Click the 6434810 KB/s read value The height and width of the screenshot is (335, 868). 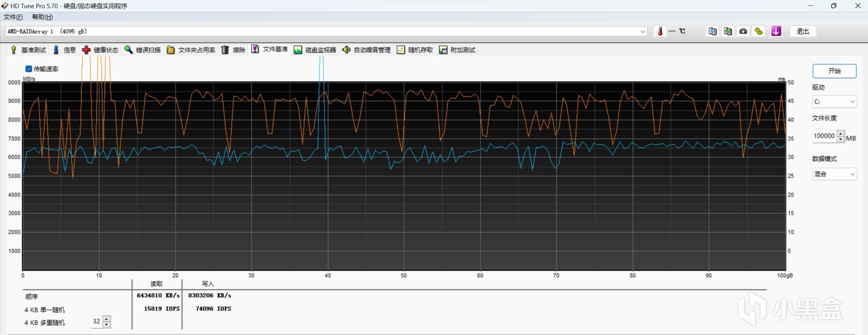point(158,296)
